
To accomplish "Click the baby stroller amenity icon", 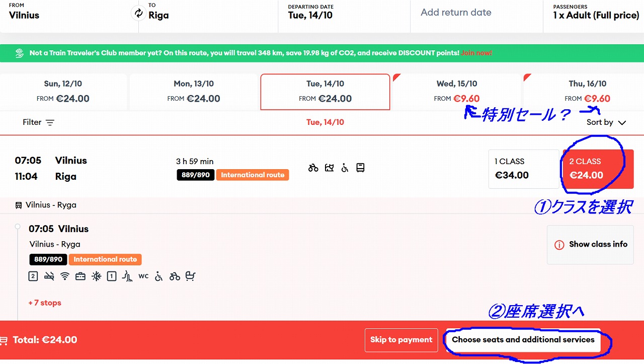I will (190, 276).
